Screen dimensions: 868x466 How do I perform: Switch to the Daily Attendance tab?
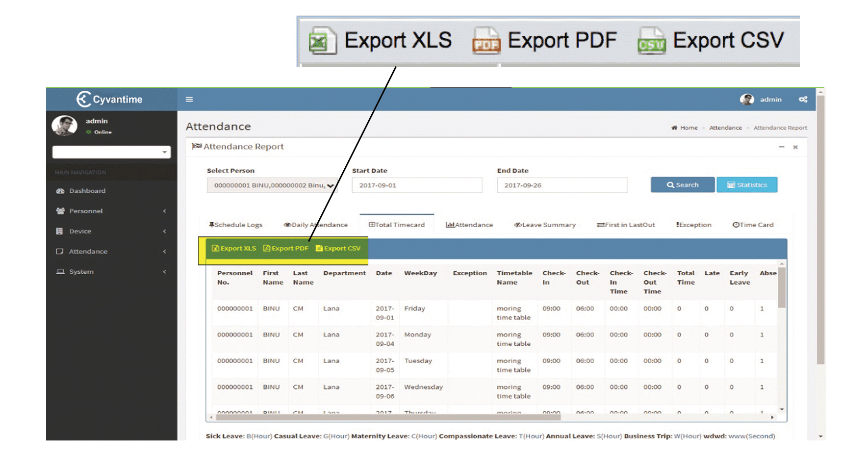316,225
